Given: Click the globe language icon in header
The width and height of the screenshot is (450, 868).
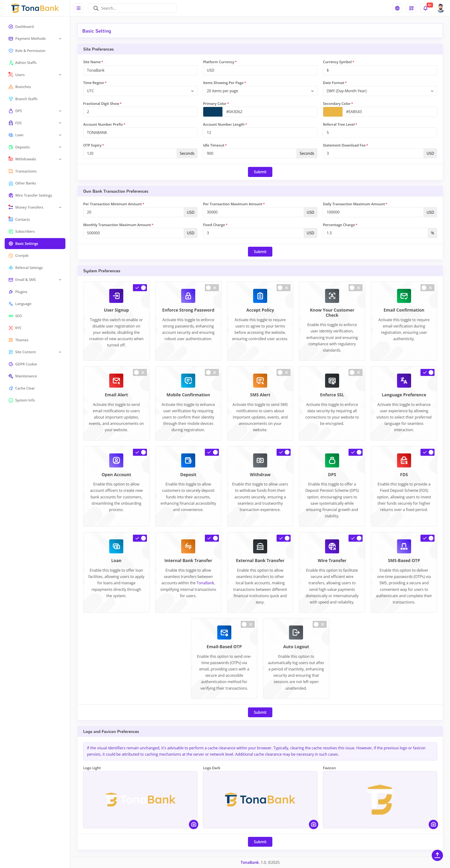Looking at the screenshot, I should point(397,8).
